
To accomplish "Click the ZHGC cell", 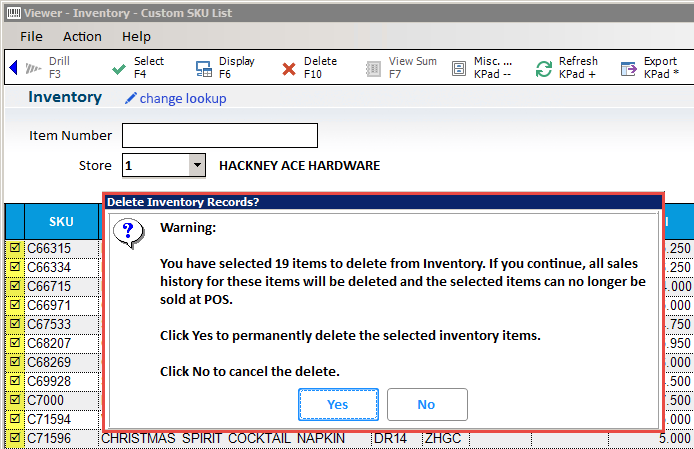I will (x=443, y=438).
